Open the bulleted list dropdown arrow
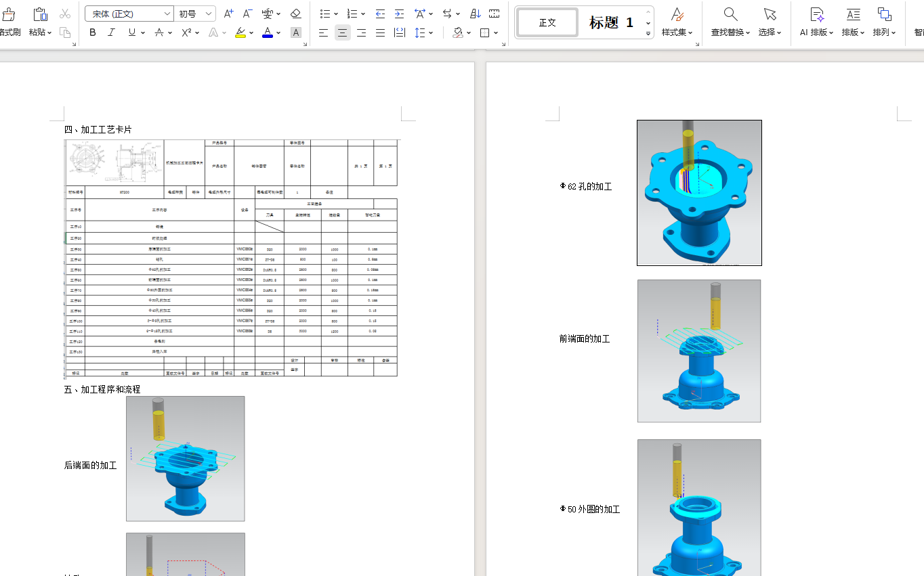Viewport: 924px width, 576px height. coord(336,14)
